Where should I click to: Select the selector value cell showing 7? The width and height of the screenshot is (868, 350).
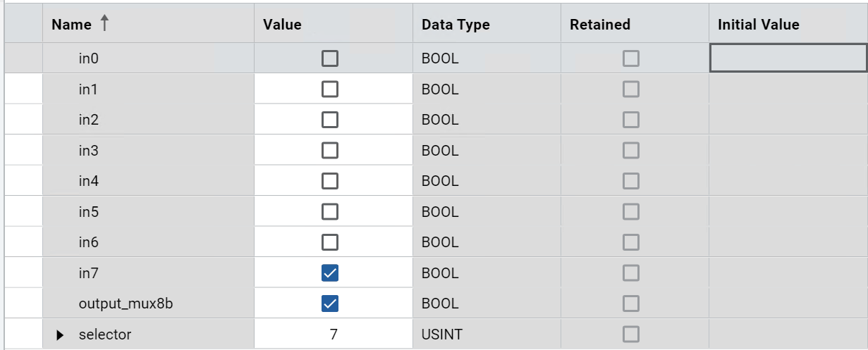click(x=334, y=334)
